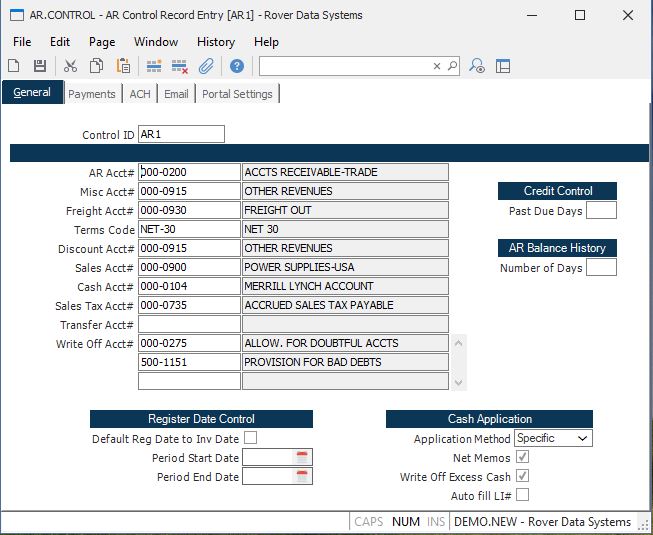Switch to the Payments tab

92,94
